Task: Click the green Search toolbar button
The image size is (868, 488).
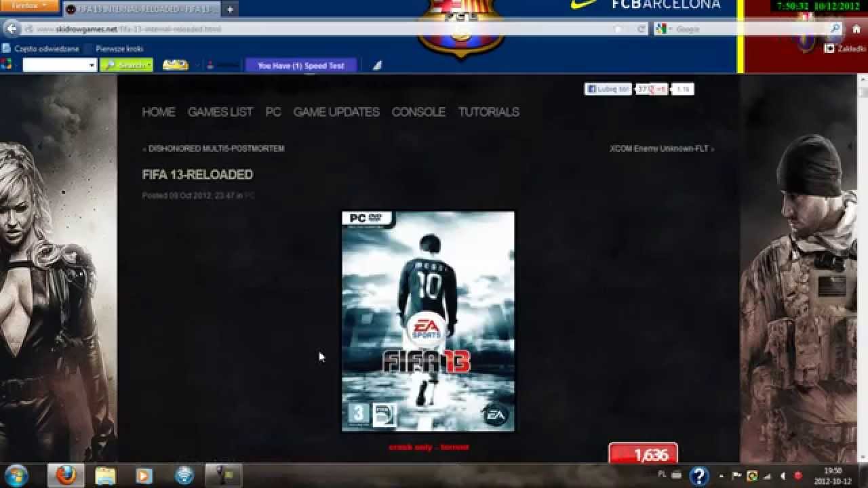Action: point(127,66)
